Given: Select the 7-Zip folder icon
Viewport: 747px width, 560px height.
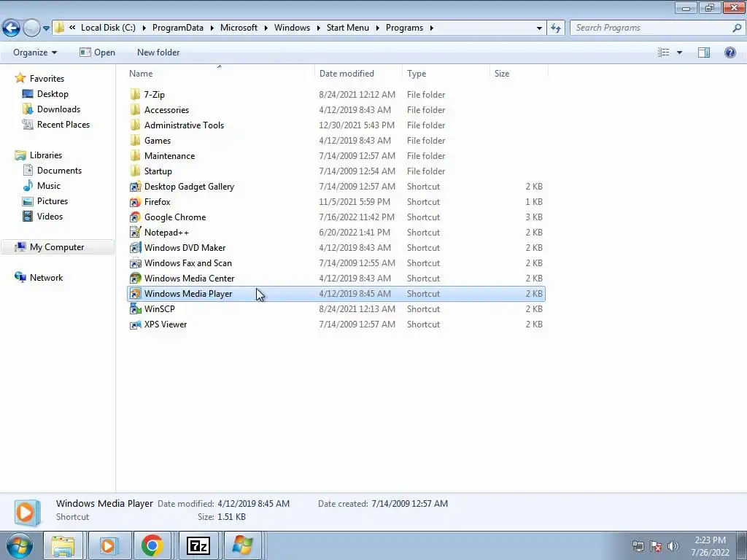Looking at the screenshot, I should tap(135, 94).
